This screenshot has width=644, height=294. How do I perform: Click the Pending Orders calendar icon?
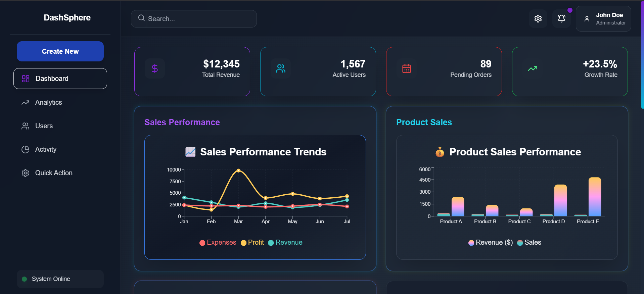pos(407,68)
